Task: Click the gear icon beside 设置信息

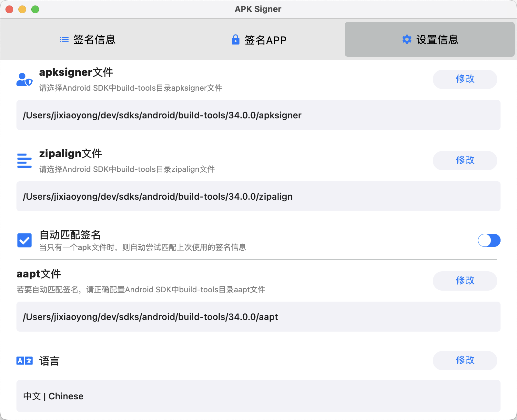Action: (407, 39)
